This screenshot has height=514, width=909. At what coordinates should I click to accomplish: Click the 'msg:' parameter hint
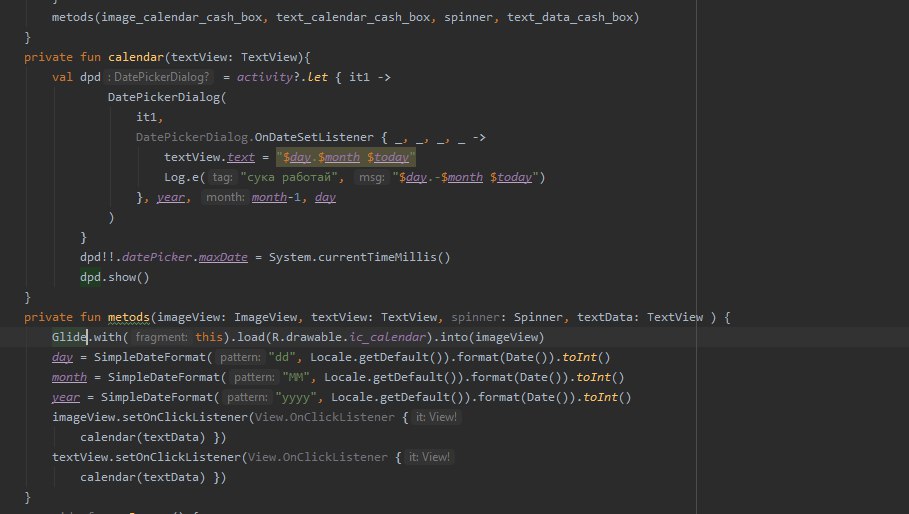coord(372,177)
